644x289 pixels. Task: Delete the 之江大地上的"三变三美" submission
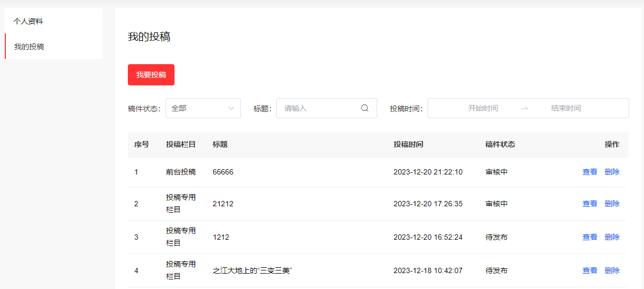(x=612, y=270)
